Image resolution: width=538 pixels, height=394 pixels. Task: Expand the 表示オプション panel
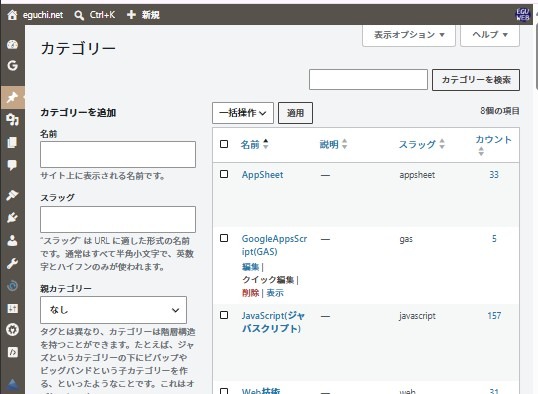click(x=409, y=35)
